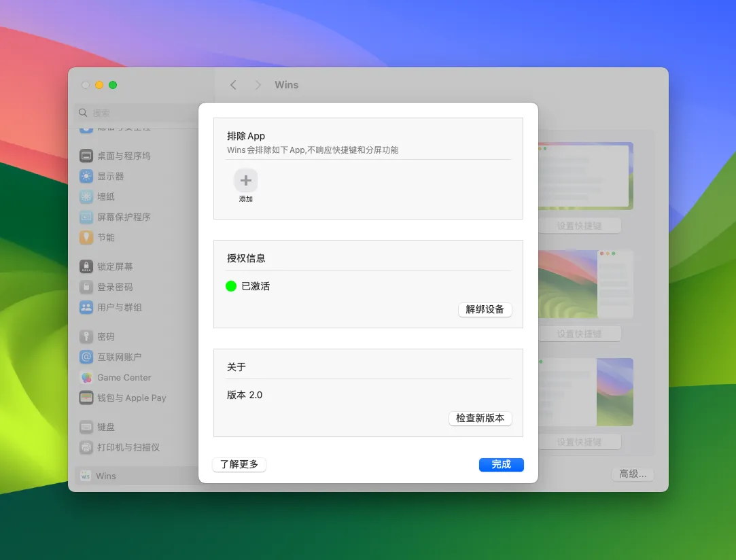Viewport: 736px width, 560px height.
Task: Click the 屏幕保护程序 sidebar icon
Action: pos(86,217)
